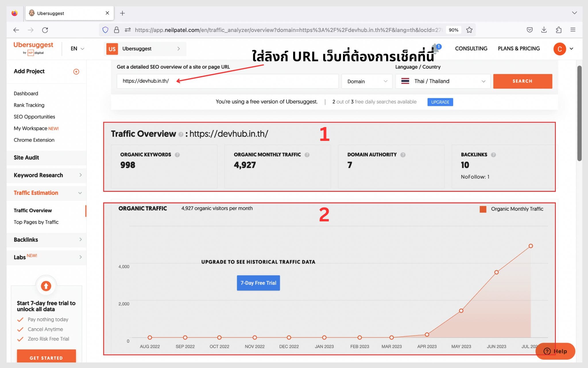Click the 7-Day Free Trial button
The width and height of the screenshot is (588, 368).
[258, 283]
